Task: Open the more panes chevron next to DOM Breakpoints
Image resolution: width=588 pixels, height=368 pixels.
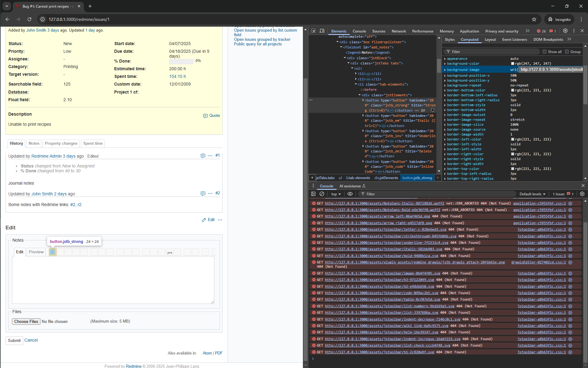Action: [569, 39]
